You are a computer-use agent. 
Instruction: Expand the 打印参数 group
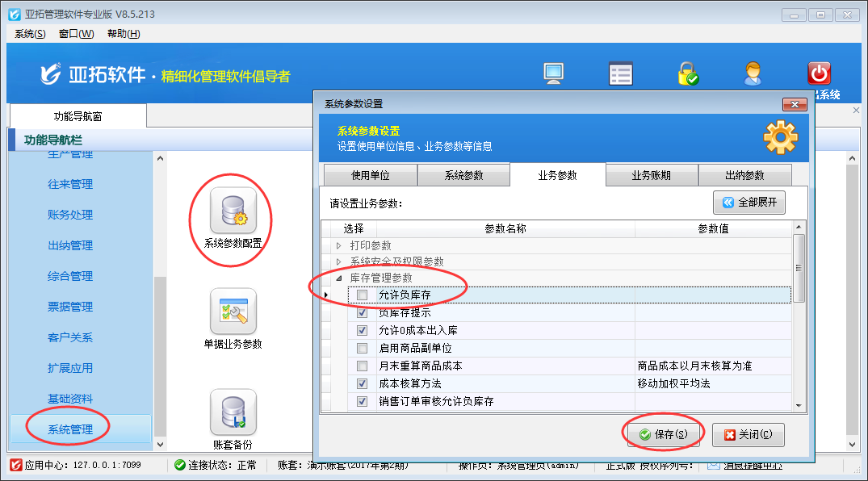pyautogui.click(x=339, y=245)
